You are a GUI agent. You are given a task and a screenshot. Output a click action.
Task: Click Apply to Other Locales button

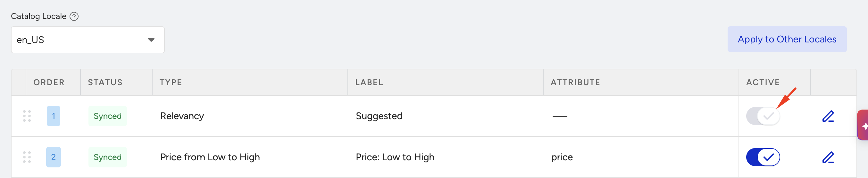pyautogui.click(x=787, y=39)
